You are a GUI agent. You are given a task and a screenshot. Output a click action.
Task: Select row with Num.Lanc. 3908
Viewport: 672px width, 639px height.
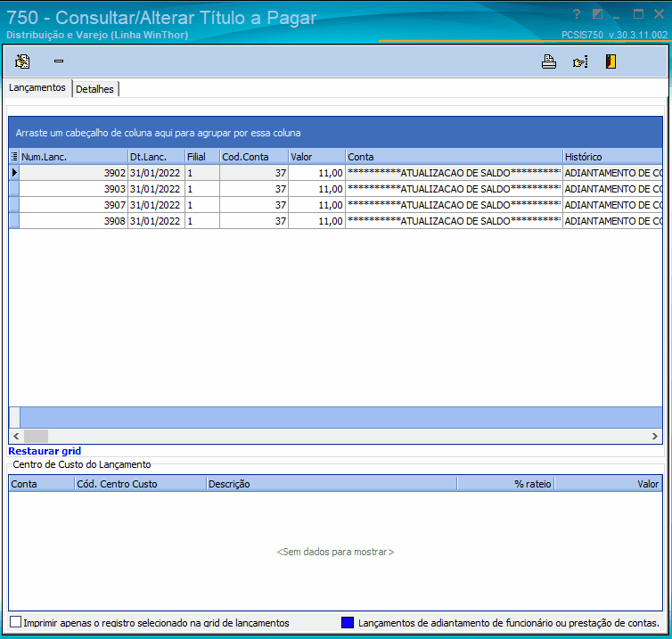pyautogui.click(x=336, y=221)
